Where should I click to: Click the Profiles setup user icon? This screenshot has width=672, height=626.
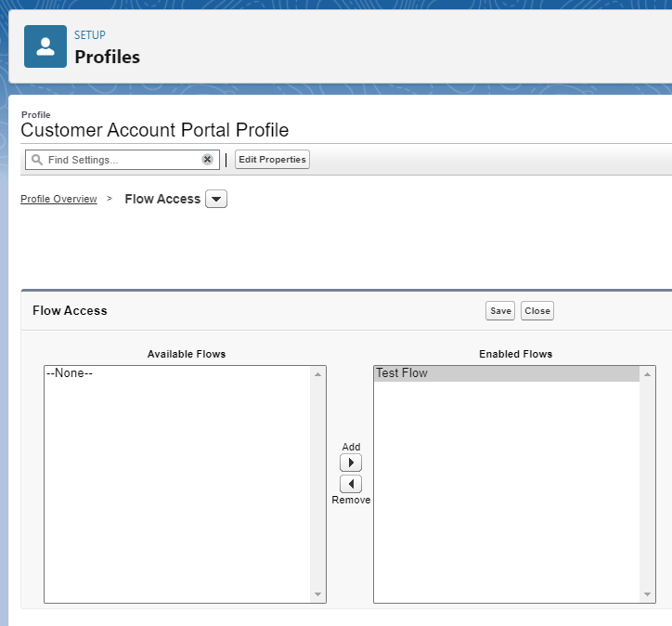pos(45,46)
